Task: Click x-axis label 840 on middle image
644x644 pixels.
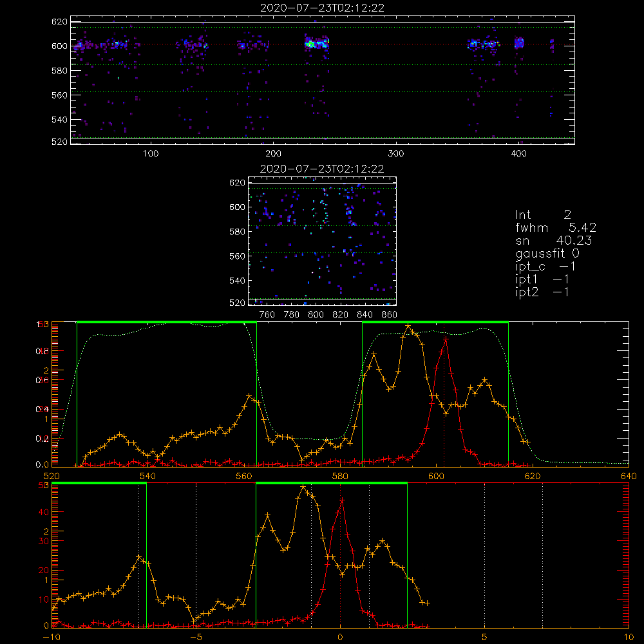Action: pos(365,315)
